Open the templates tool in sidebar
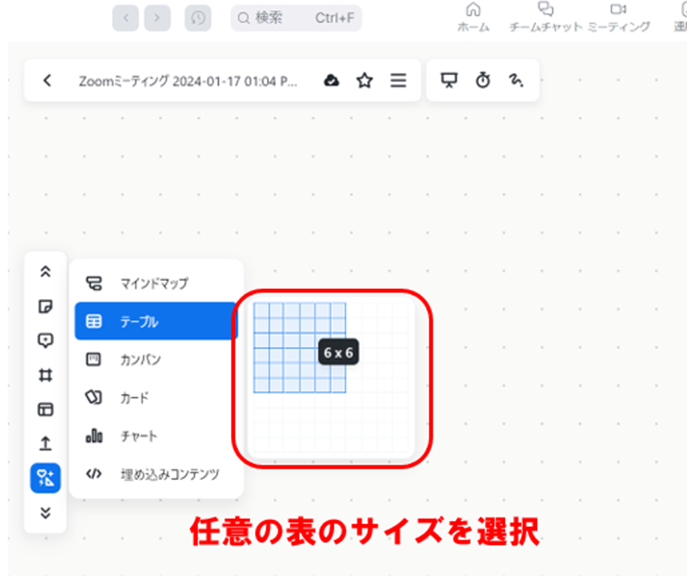Image resolution: width=687 pixels, height=576 pixels. [45, 409]
